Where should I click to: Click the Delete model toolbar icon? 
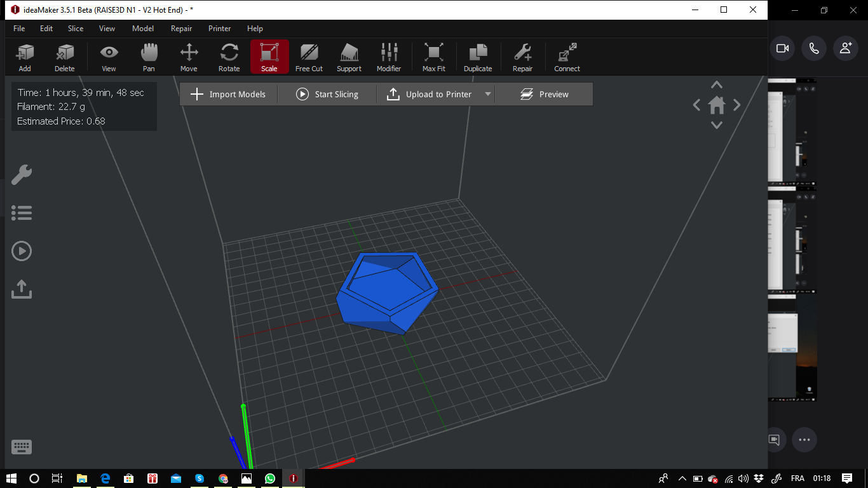click(64, 57)
